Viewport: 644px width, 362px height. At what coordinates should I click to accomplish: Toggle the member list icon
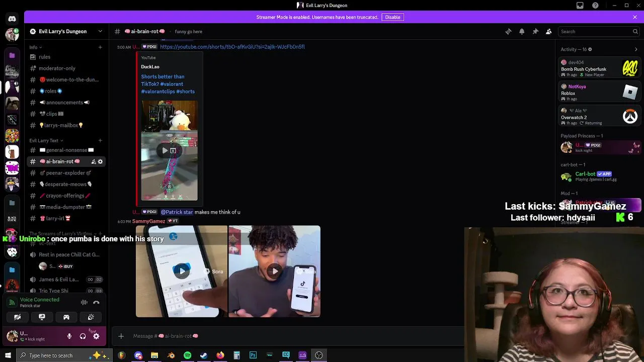[x=549, y=31]
